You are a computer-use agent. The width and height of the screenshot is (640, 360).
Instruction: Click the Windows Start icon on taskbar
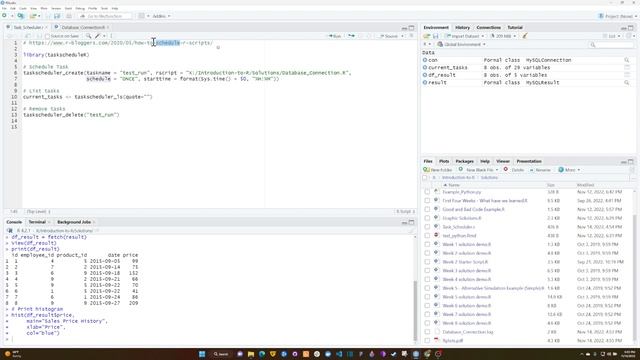[x=202, y=354]
